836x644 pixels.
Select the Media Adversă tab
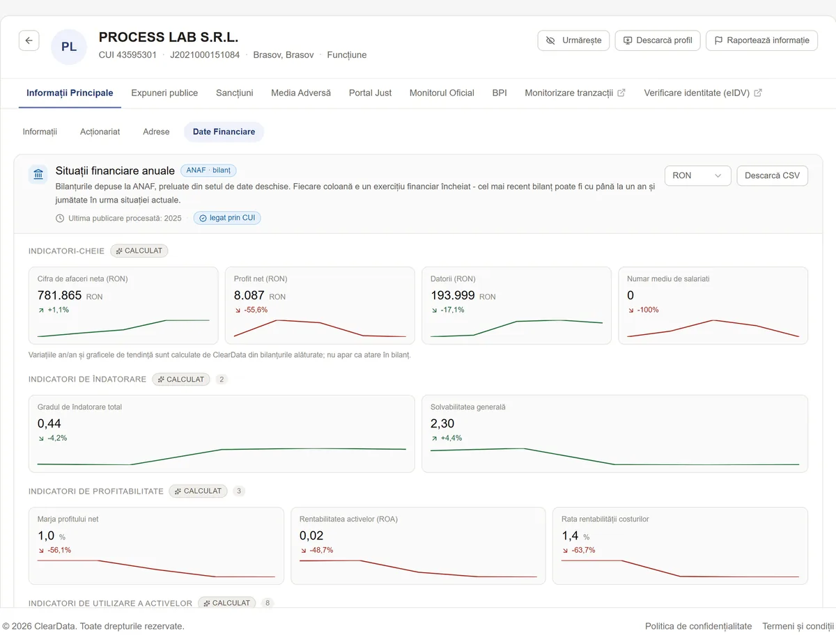(301, 93)
